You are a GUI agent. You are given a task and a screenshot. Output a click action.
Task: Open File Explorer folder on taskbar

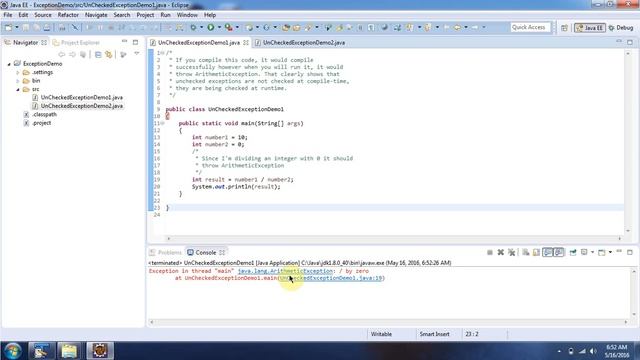(x=69, y=351)
